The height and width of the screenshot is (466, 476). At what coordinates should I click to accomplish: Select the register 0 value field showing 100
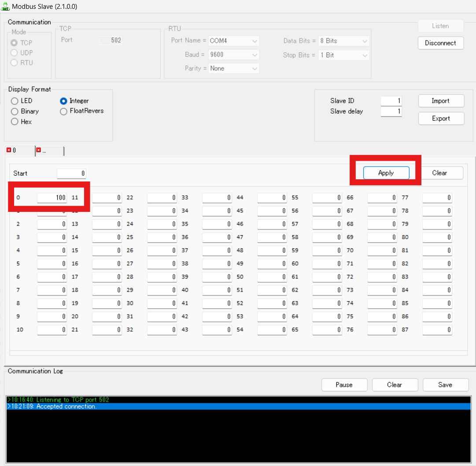click(52, 197)
